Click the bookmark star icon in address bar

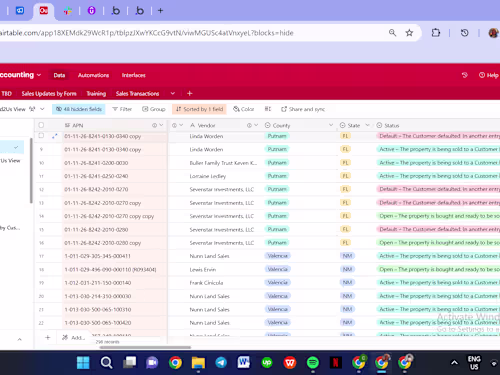[409, 33]
